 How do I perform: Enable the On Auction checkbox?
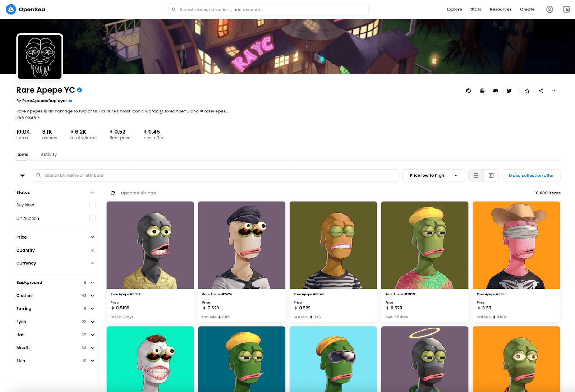[92, 218]
